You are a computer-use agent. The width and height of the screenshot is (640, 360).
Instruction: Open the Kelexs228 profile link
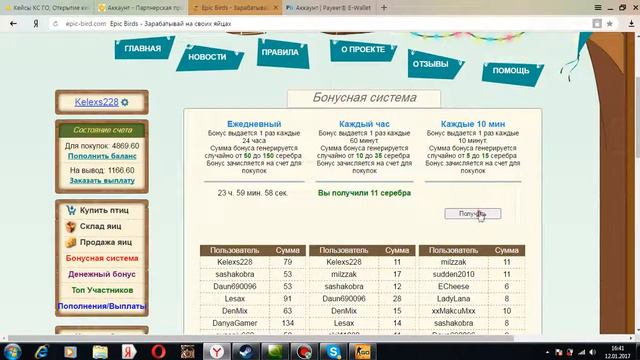click(x=96, y=102)
